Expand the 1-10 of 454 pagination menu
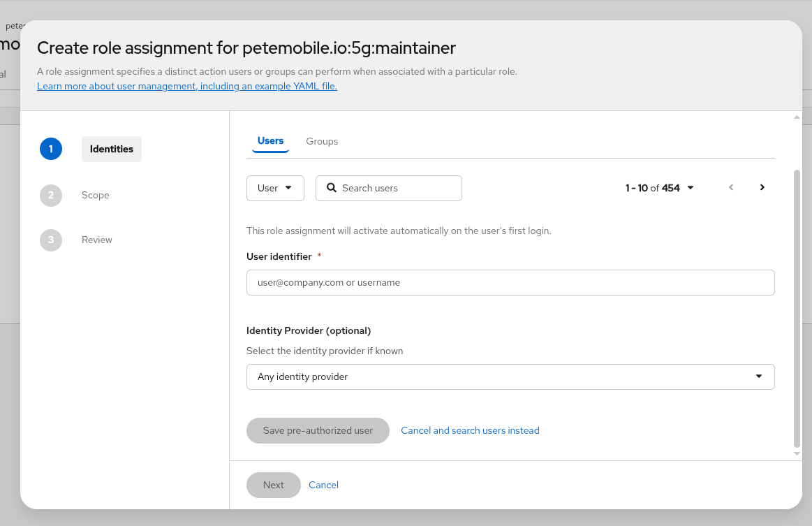Viewport: 812px width, 526px height. click(x=660, y=188)
